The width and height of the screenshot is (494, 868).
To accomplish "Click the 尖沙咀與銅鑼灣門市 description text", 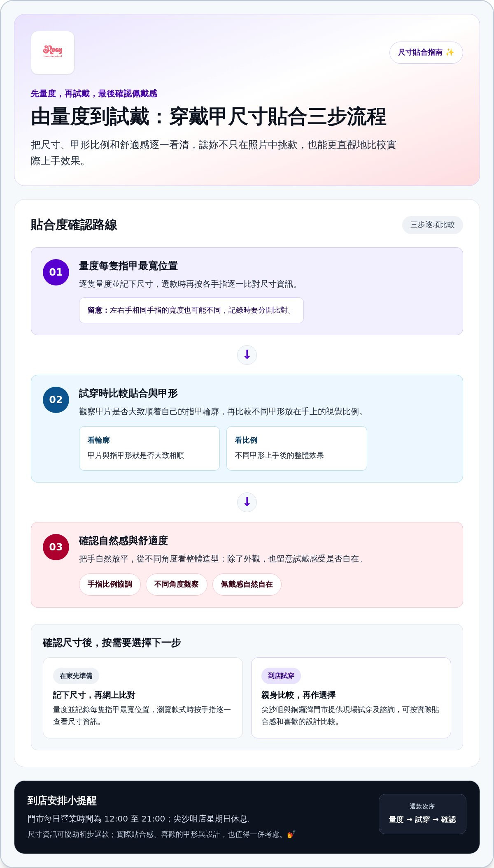I will (350, 716).
